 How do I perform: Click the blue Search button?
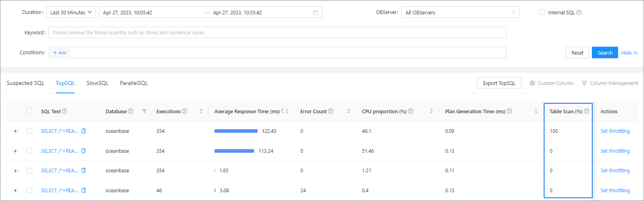point(605,53)
